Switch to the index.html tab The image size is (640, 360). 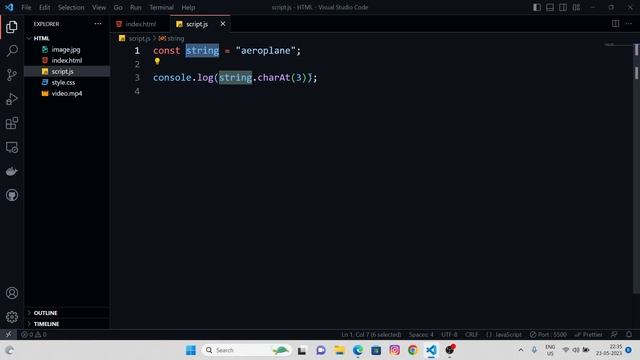pos(140,24)
